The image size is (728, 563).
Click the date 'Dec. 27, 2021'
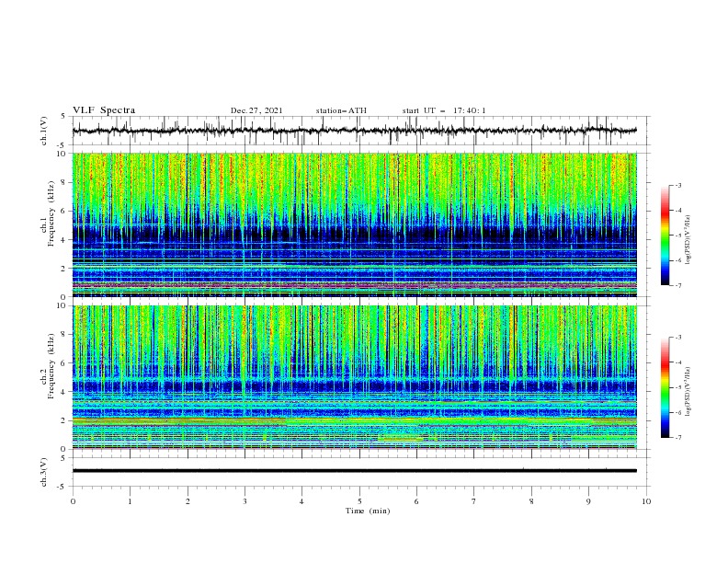click(x=256, y=110)
